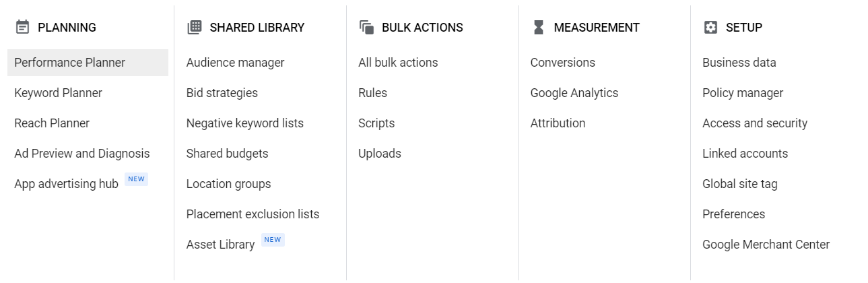868x283 pixels.
Task: Open Asset Library
Action: (x=221, y=245)
